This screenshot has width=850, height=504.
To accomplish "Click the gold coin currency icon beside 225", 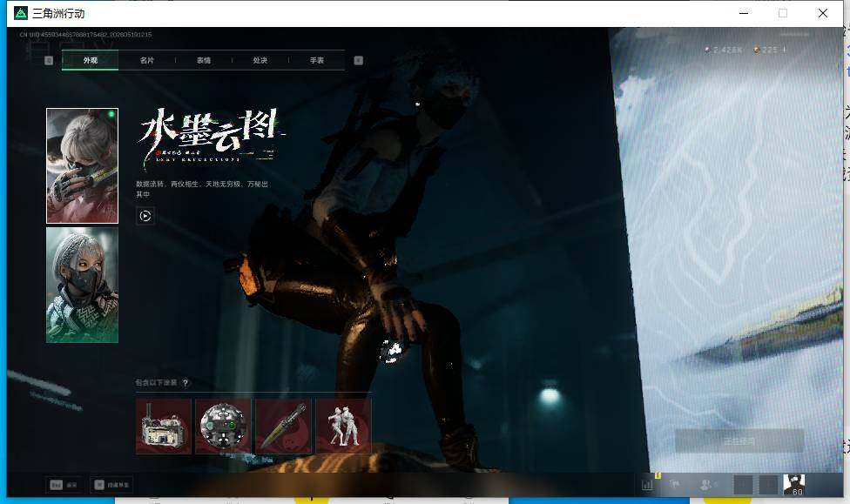I will coord(757,50).
